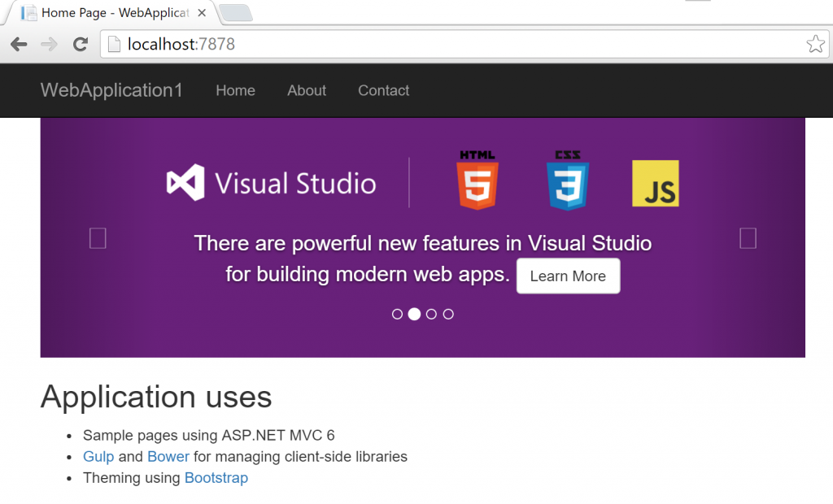Screen dimensions: 833x504
Task: Open the Home nav item
Action: click(235, 91)
